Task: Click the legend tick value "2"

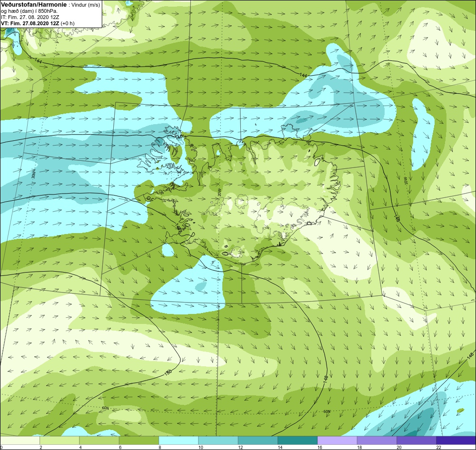Action: point(40,447)
